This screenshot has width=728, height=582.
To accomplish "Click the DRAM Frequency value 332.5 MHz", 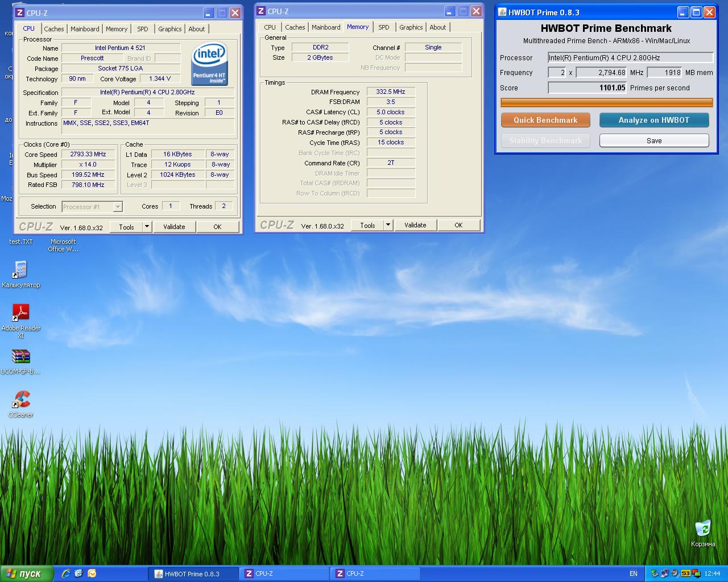I will tap(391, 92).
